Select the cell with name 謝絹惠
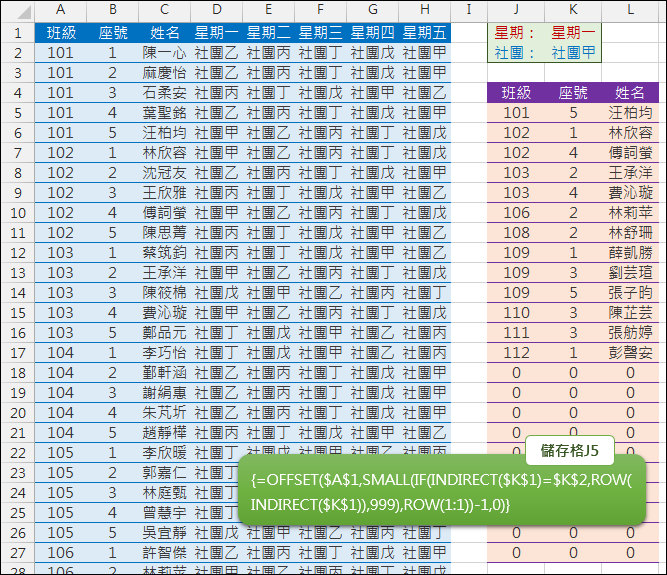 pyautogui.click(x=165, y=393)
